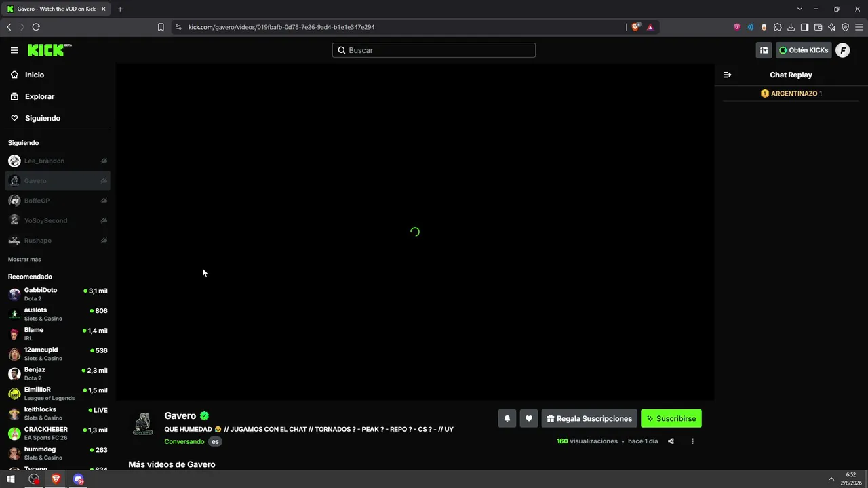Click Gavero's channel avatar below video
868x488 pixels.
(x=142, y=424)
